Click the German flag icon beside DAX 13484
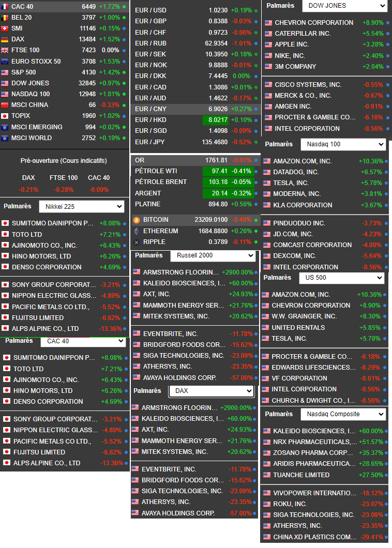The image size is (392, 548). coord(5,39)
